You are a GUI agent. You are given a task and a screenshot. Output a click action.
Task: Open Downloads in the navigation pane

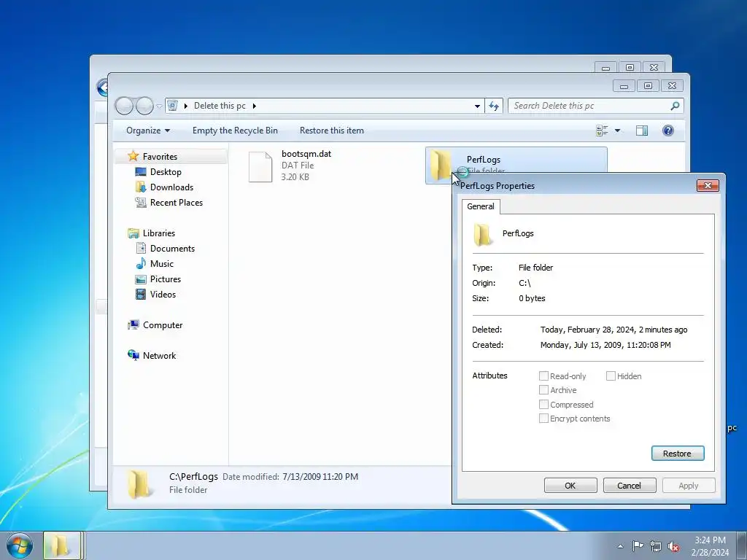(171, 187)
